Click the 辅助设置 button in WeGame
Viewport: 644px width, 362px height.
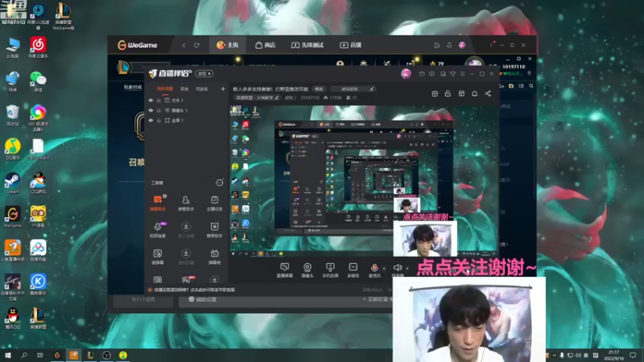click(x=203, y=299)
